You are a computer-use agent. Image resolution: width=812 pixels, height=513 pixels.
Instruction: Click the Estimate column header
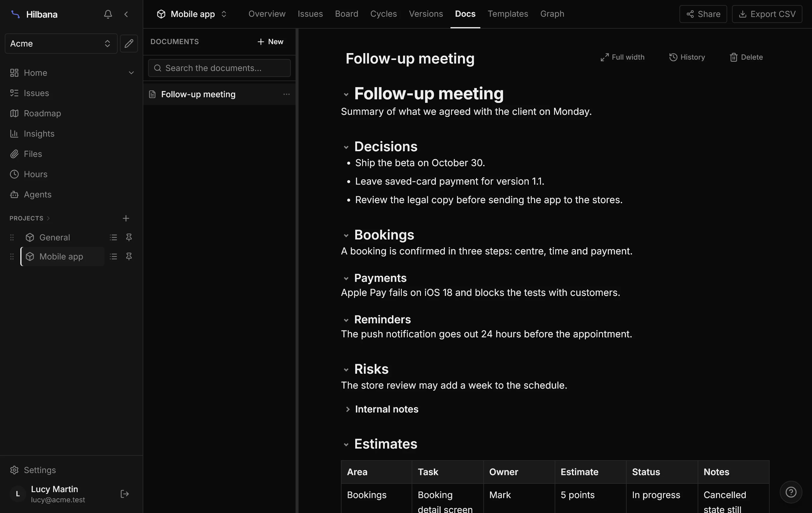(590, 472)
